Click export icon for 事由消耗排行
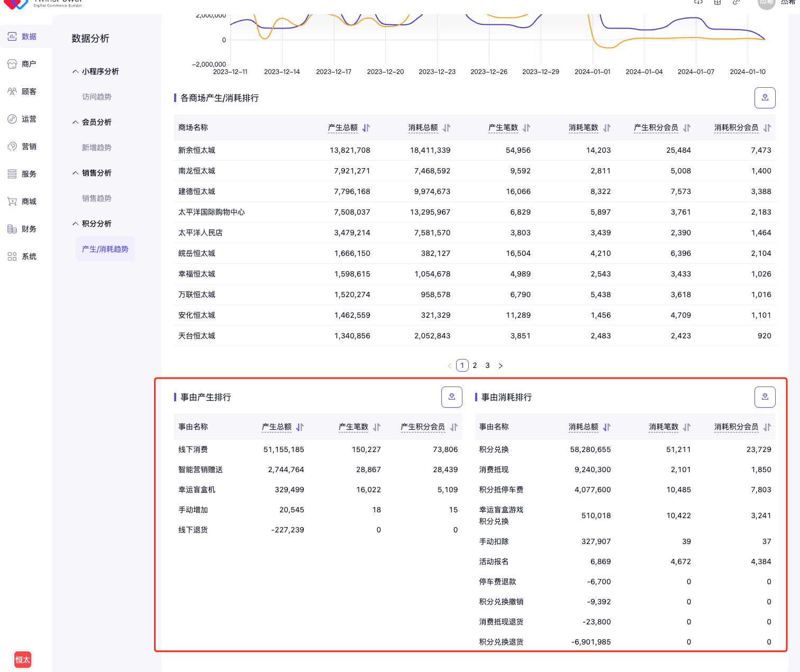The width and height of the screenshot is (800, 672). click(x=765, y=397)
